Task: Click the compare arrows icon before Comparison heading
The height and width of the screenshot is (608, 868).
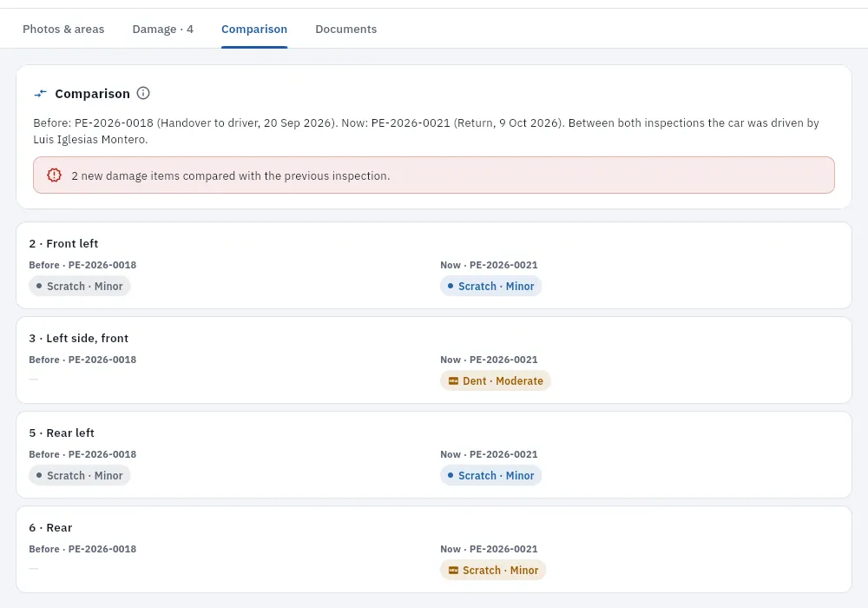Action: pos(41,94)
